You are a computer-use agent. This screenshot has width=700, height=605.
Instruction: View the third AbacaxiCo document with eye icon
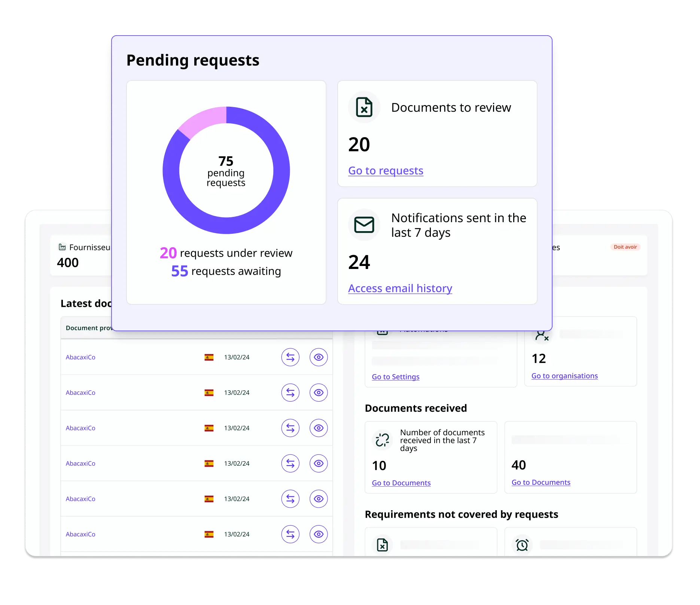pyautogui.click(x=319, y=428)
